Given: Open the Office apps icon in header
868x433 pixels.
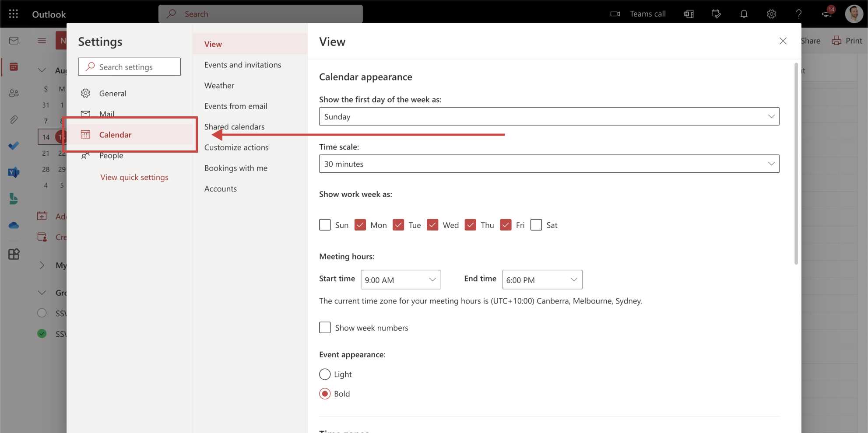Looking at the screenshot, I should [689, 14].
